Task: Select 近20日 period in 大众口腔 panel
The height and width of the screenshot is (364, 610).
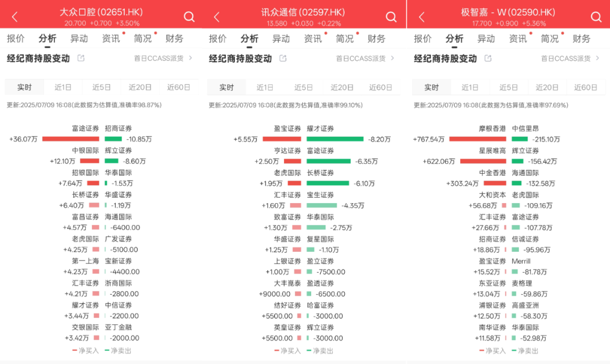Action: pos(140,87)
